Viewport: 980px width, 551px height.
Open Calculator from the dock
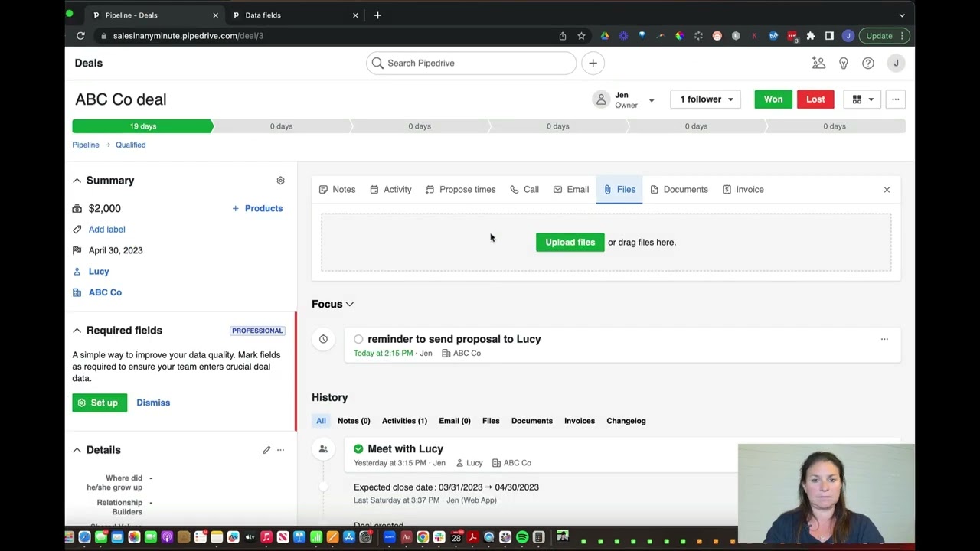pos(538,537)
